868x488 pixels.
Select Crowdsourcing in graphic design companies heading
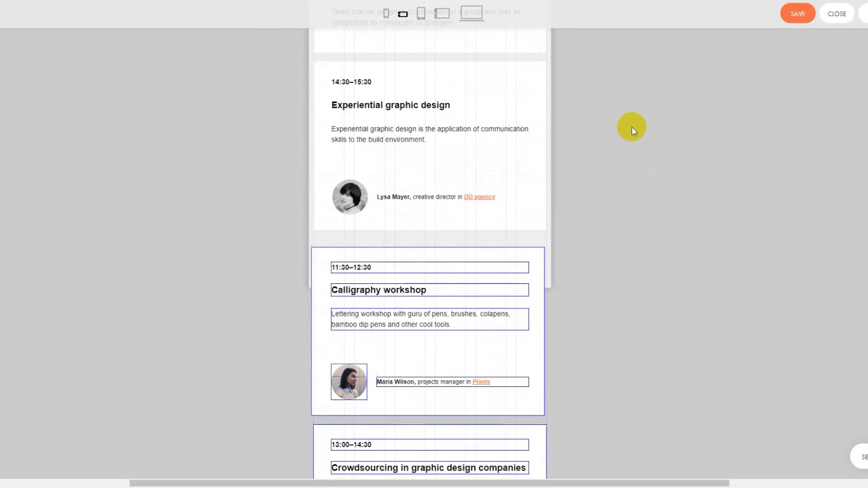430,468
